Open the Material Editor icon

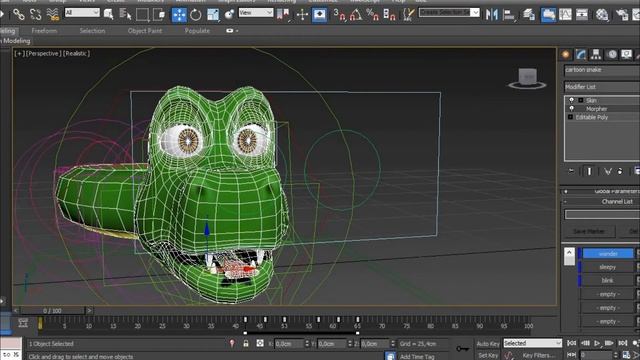pos(602,15)
